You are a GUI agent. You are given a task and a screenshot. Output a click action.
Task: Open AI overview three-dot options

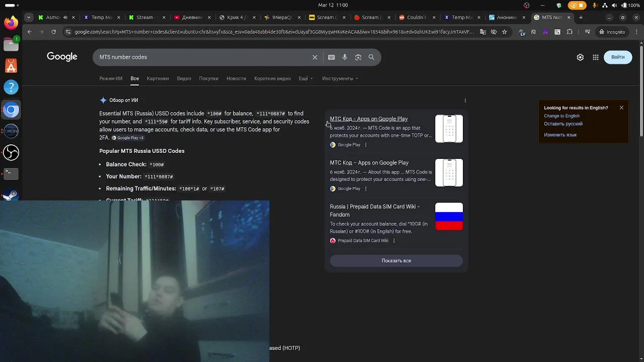pos(465,101)
